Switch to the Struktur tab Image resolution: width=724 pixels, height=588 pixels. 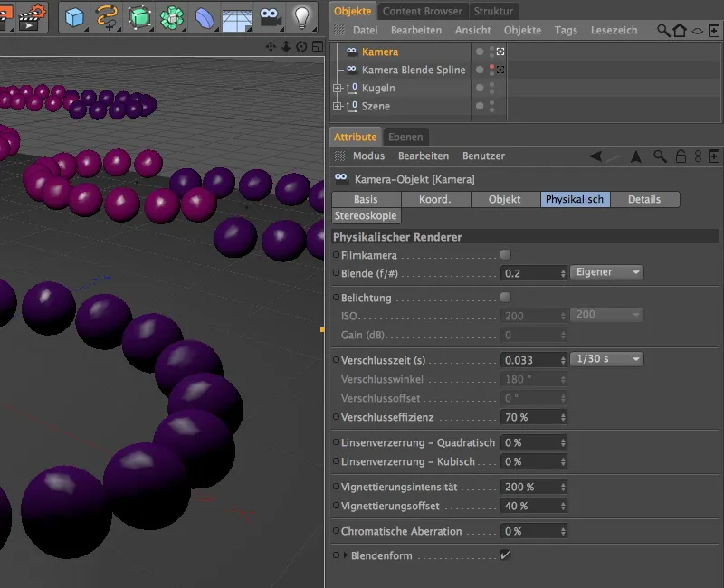[x=493, y=11]
